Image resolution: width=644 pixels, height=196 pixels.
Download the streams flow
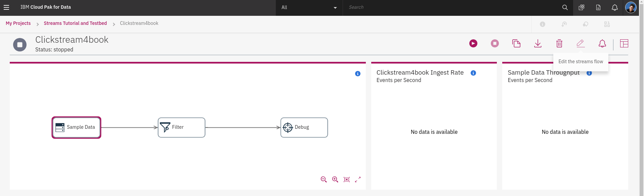coord(538,43)
